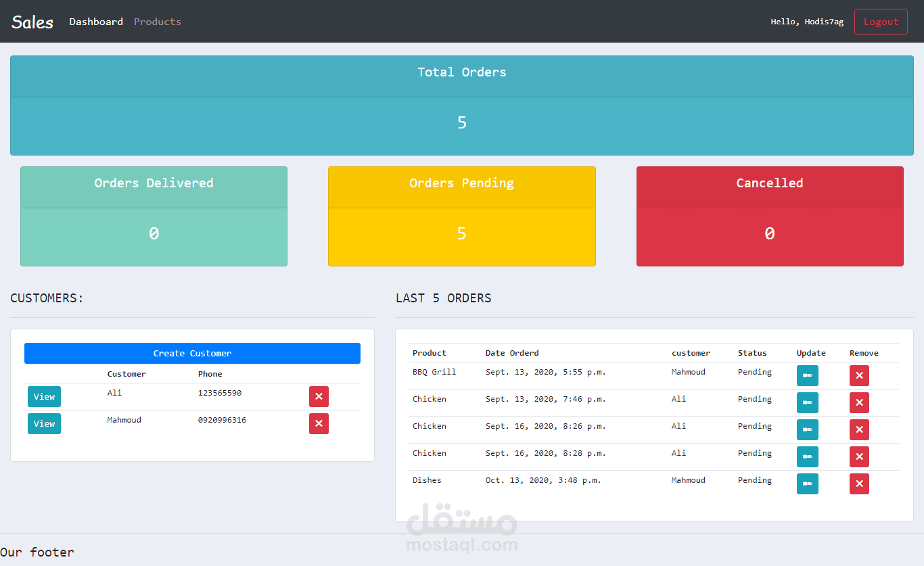Image resolution: width=924 pixels, height=566 pixels.
Task: Click 'Our footer' text
Action: pyautogui.click(x=37, y=552)
